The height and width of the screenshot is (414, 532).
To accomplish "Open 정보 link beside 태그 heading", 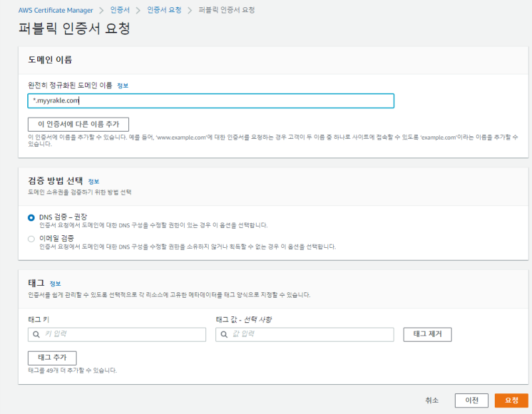I will point(55,284).
